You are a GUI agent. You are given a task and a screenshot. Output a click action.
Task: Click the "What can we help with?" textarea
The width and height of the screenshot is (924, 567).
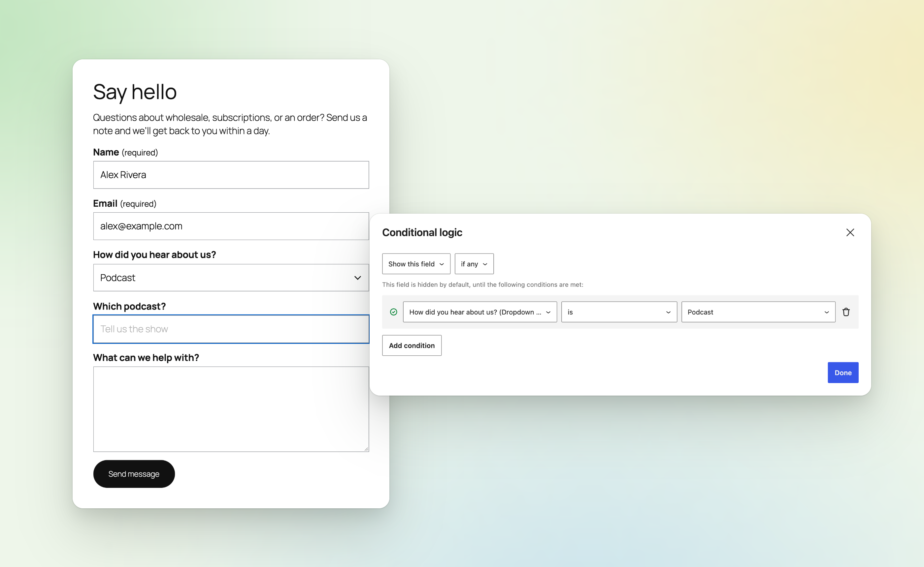[x=231, y=409]
